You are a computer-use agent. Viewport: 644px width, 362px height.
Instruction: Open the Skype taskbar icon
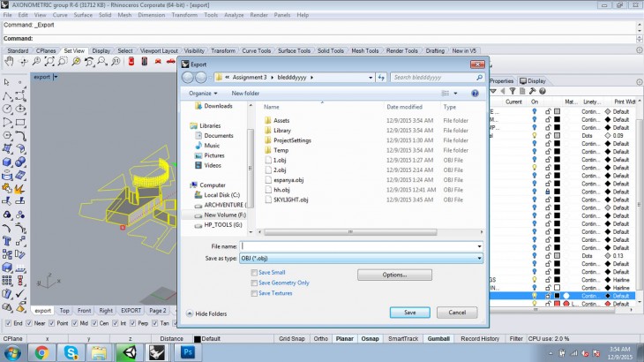pos(70,353)
